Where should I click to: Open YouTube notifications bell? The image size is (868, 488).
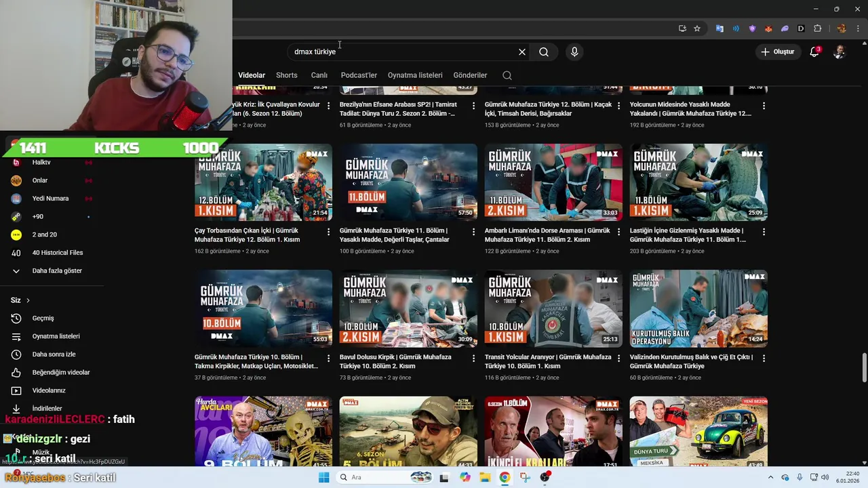click(814, 52)
